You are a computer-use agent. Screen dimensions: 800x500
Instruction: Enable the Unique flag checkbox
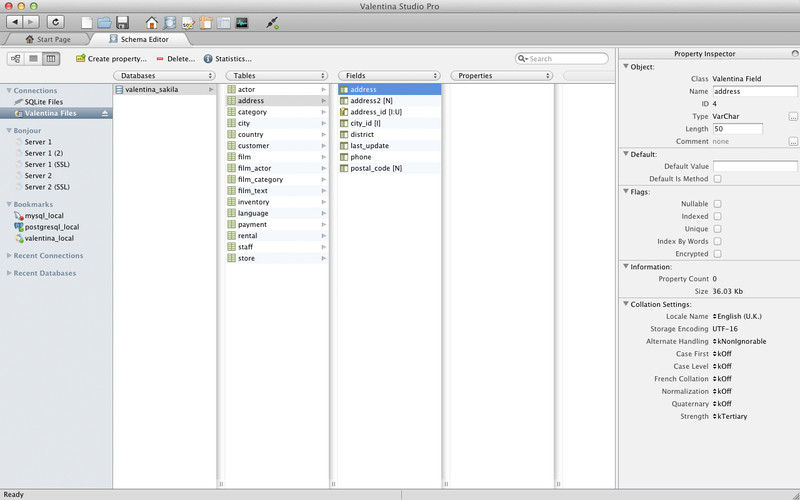pyautogui.click(x=717, y=229)
